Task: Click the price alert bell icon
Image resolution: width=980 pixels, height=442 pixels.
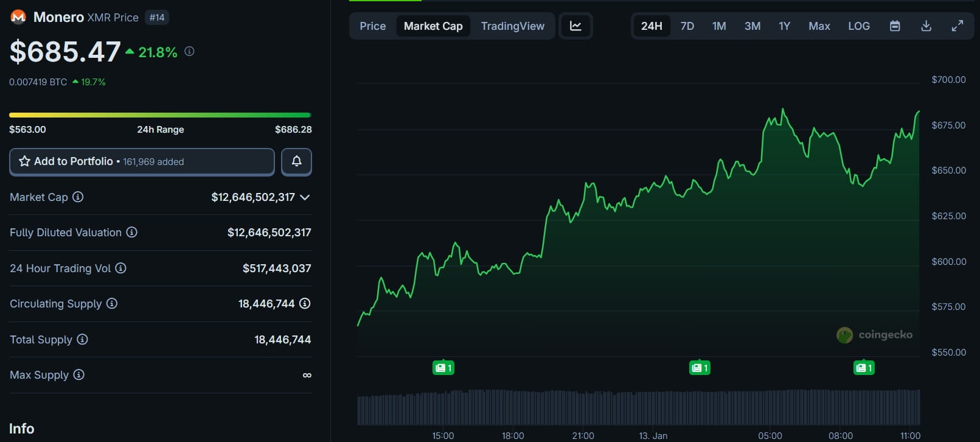Action: pos(296,161)
